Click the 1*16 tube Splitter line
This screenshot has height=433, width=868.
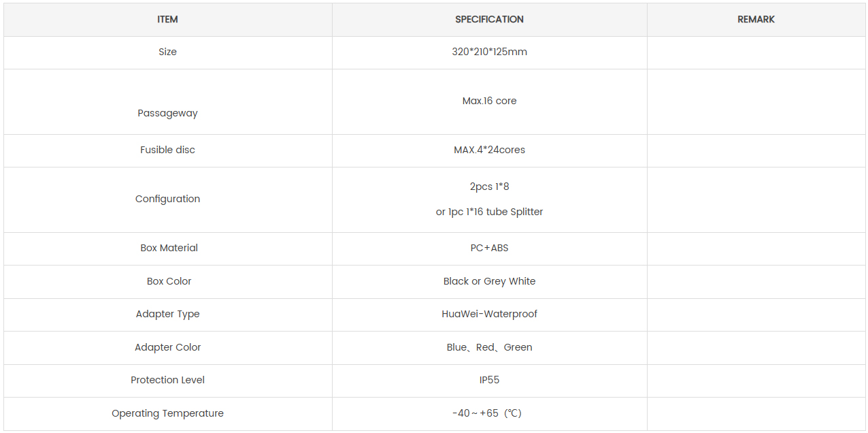(x=489, y=212)
